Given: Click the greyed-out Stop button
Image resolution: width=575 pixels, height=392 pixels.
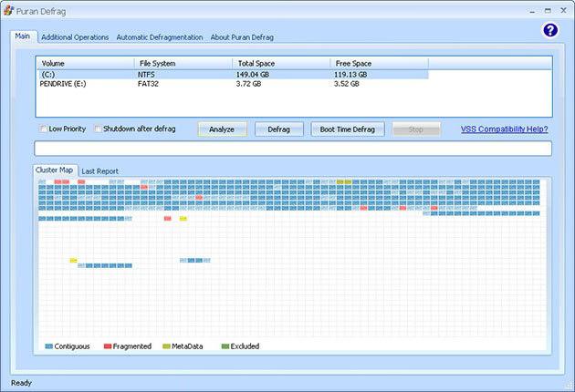Looking at the screenshot, I should click(416, 129).
